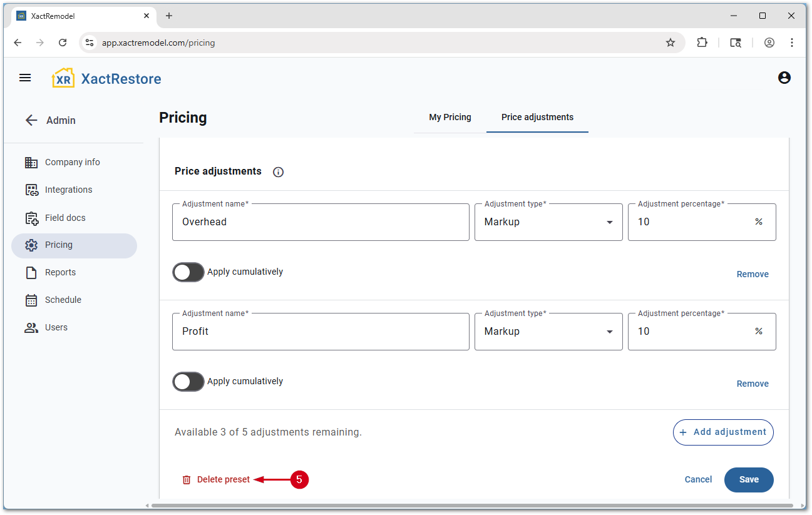Click Add adjustment button
Image resolution: width=812 pixels, height=515 pixels.
(723, 432)
